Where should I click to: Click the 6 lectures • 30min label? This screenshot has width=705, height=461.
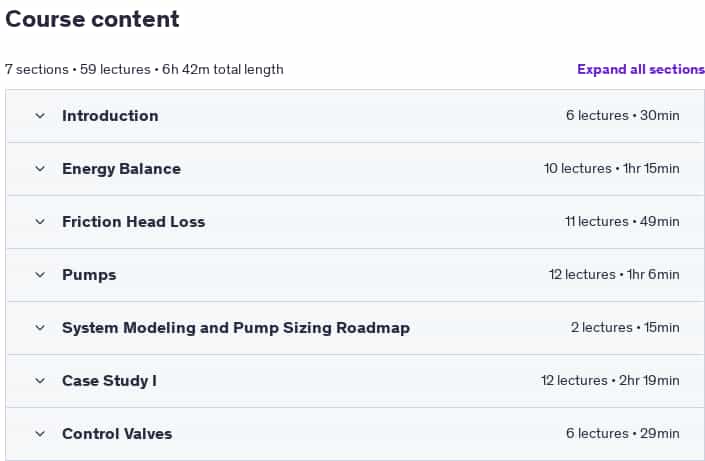pyautogui.click(x=623, y=116)
